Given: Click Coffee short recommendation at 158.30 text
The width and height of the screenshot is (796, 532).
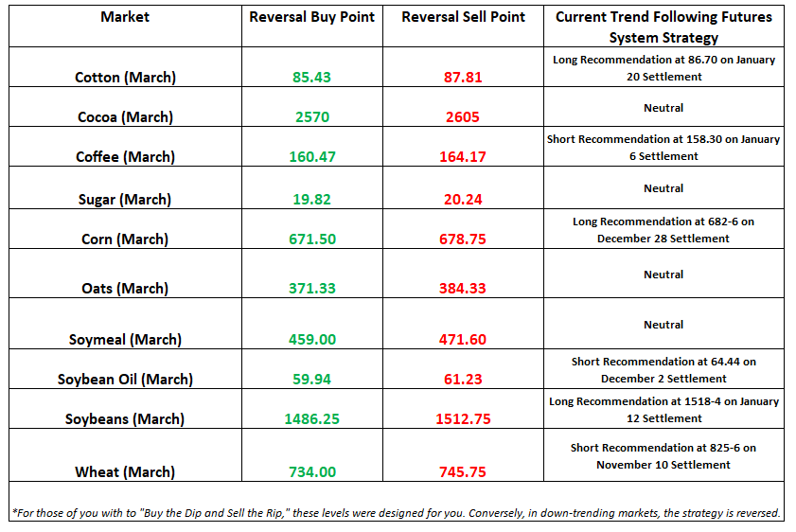Looking at the screenshot, I should pyautogui.click(x=663, y=148).
